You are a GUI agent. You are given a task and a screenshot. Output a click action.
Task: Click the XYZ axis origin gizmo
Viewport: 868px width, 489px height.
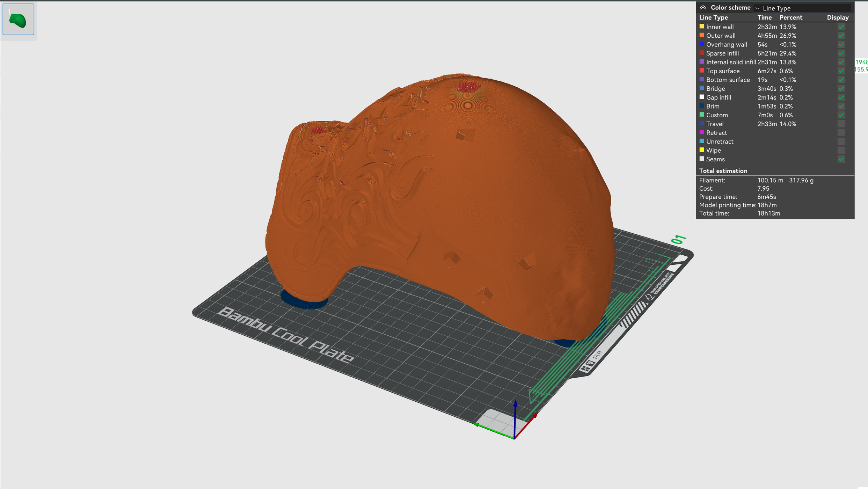click(x=514, y=437)
